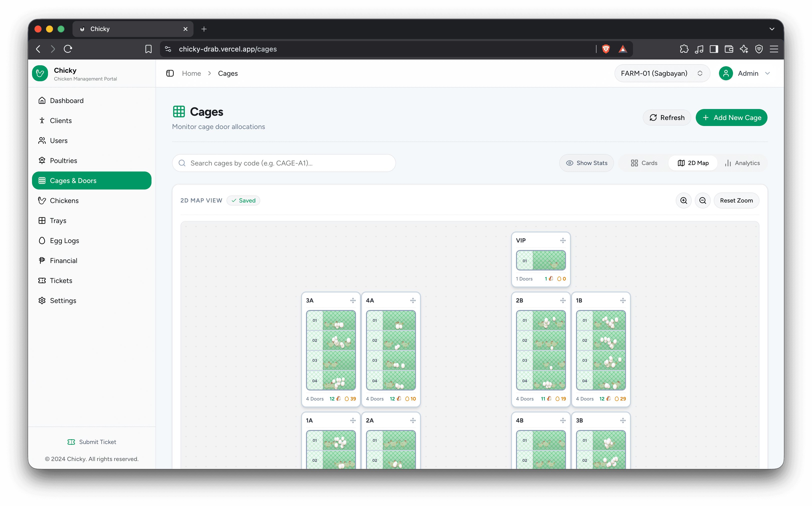Reload the page with the browser refresh icon
The height and width of the screenshot is (506, 812).
pyautogui.click(x=68, y=49)
